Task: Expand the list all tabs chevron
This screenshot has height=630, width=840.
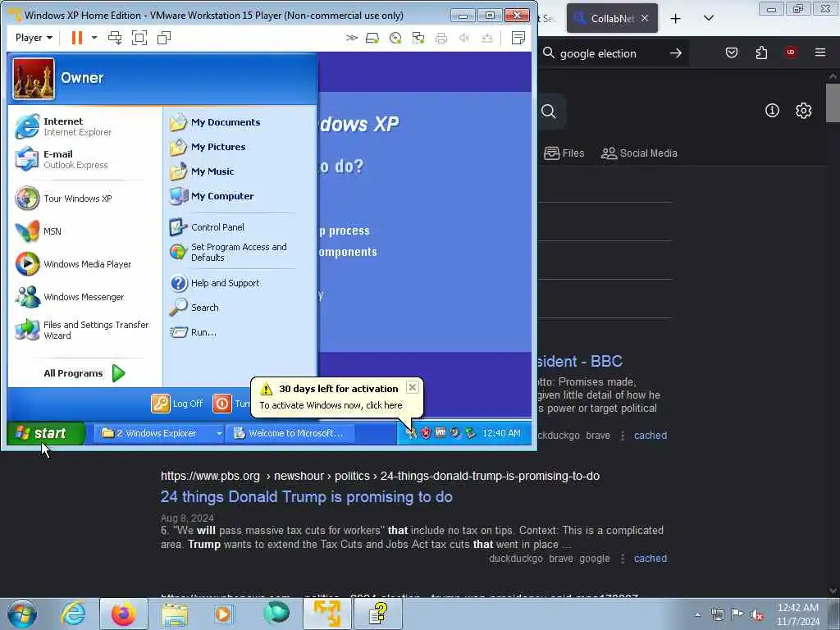Action: click(708, 18)
